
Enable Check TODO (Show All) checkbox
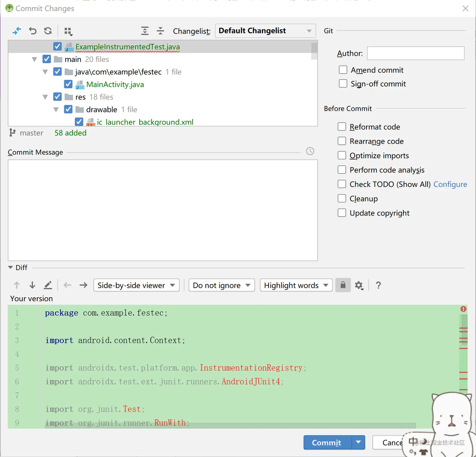(342, 184)
